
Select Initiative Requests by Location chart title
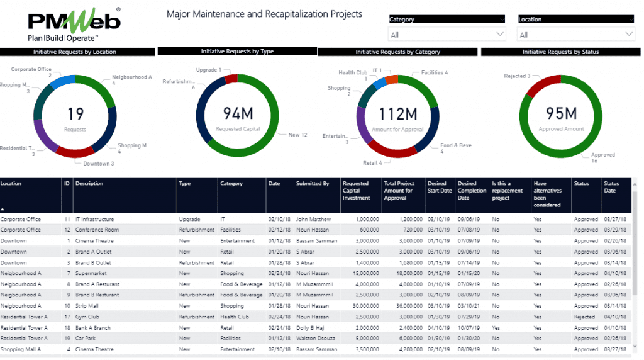[75, 52]
